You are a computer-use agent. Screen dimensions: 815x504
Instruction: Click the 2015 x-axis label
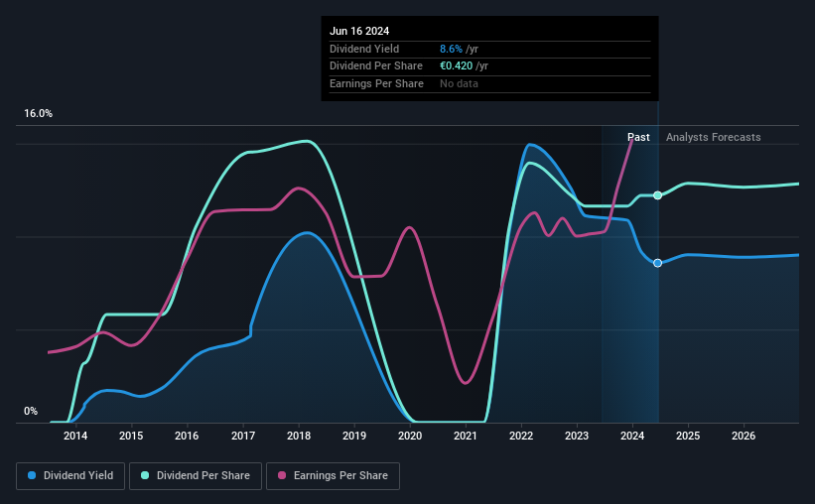(x=131, y=436)
